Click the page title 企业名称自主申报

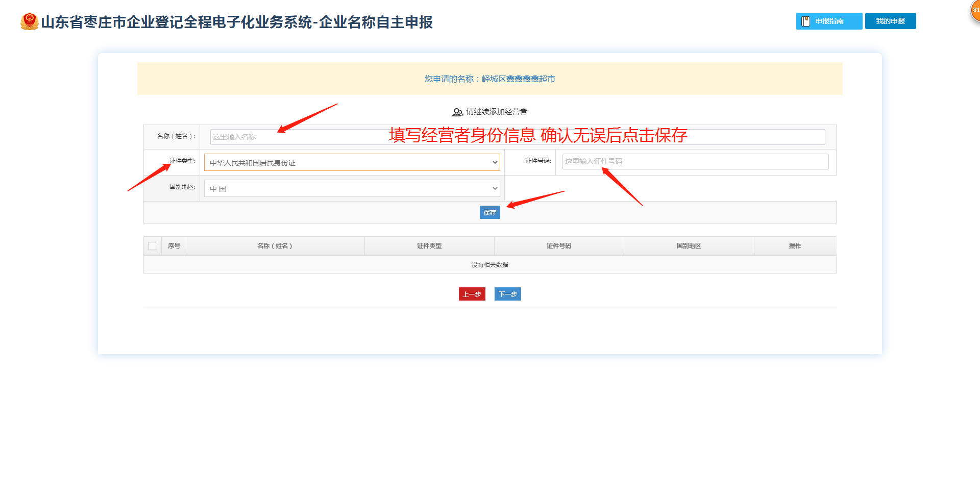point(376,22)
